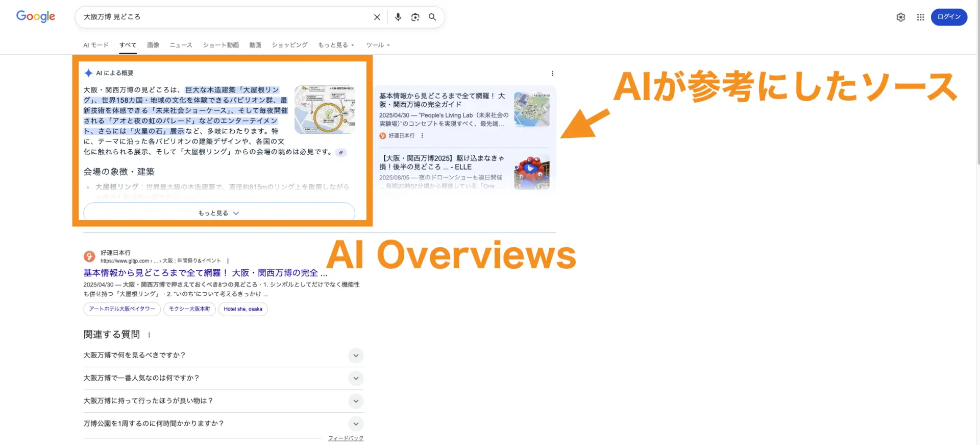Select the モクシー大阪本町 chip
The height and width of the screenshot is (445, 980).
(x=189, y=309)
